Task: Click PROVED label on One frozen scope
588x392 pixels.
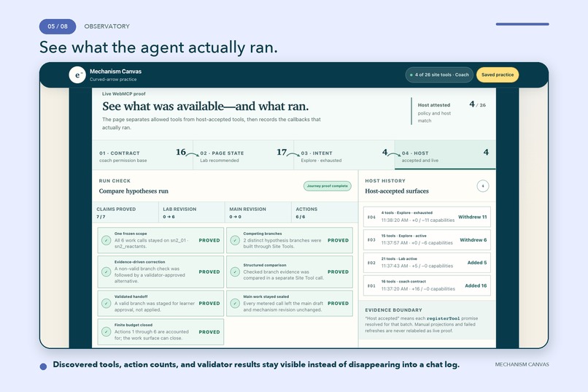Action: tap(209, 240)
